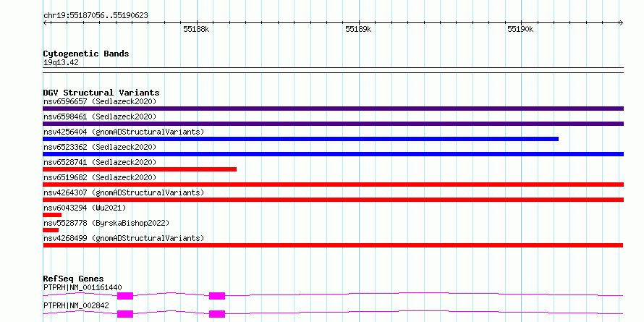Click the nsv6519682 (Sedlazeck2020) label
The width and height of the screenshot is (644, 322).
coord(100,177)
